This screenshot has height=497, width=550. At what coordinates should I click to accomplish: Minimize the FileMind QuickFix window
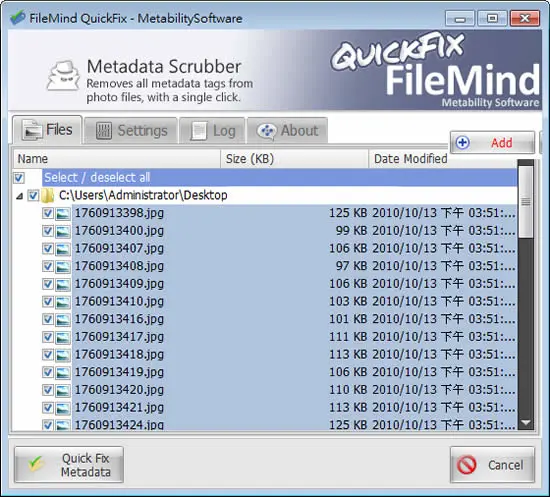coord(460,18)
